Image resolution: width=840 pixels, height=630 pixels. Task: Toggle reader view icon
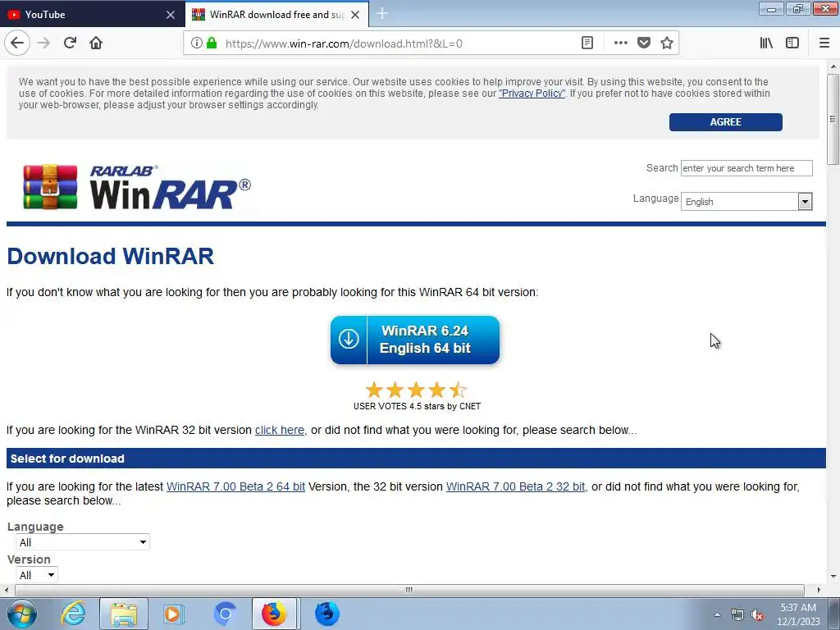click(587, 43)
